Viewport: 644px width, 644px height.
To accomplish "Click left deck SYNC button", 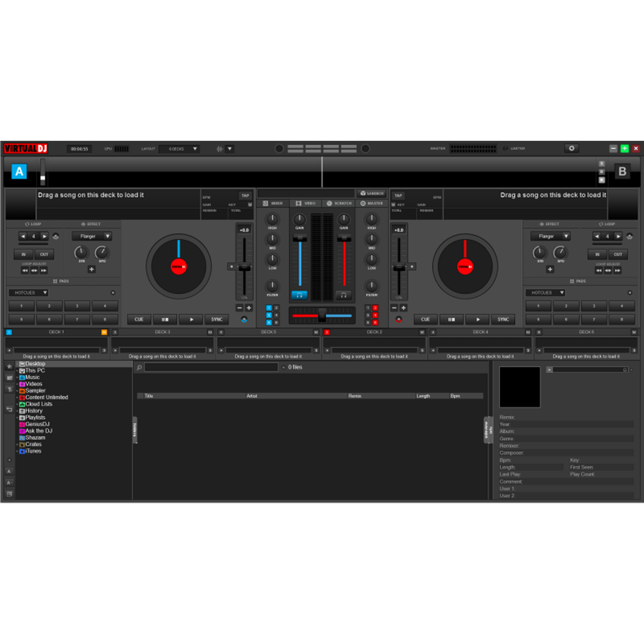I will tap(217, 319).
